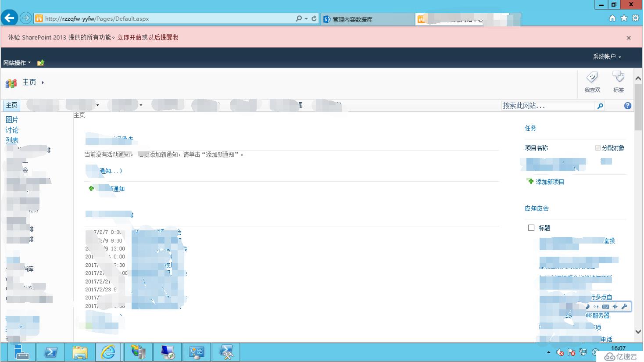Open the Favorites star icon
Image resolution: width=644 pixels, height=362 pixels.
click(x=624, y=18)
